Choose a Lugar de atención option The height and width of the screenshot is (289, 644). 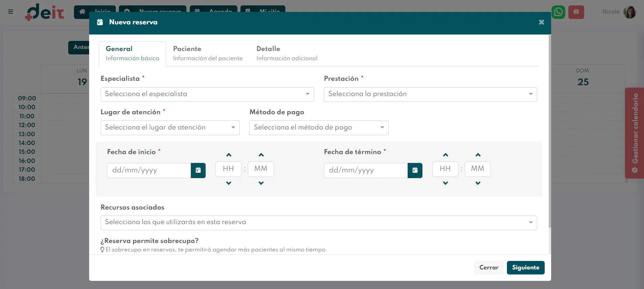pos(170,128)
